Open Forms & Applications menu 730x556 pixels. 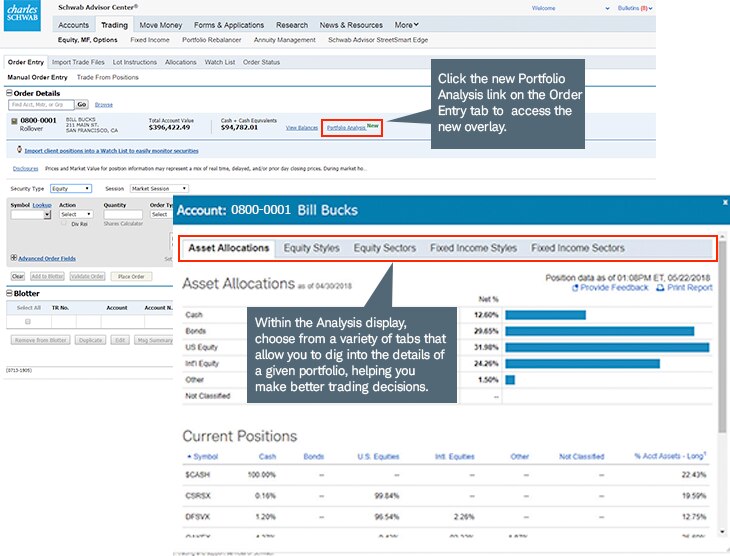[x=229, y=25]
